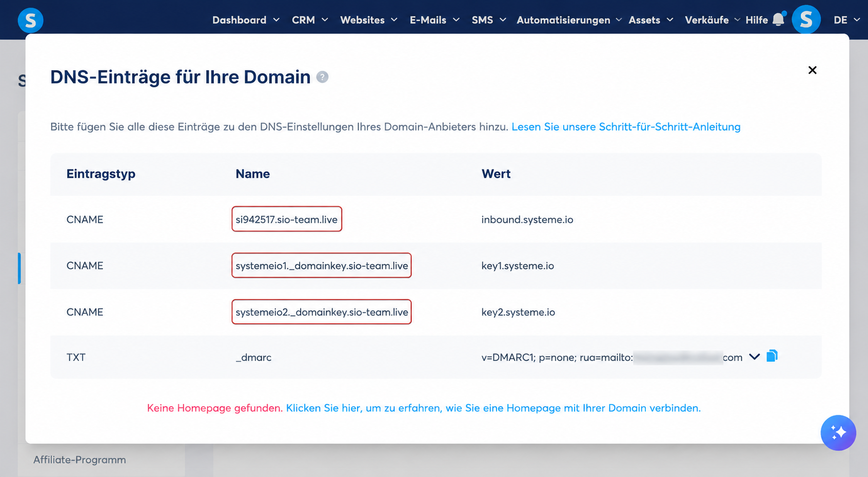This screenshot has height=477, width=868.
Task: Close the DNS entries dialog
Action: tap(812, 70)
